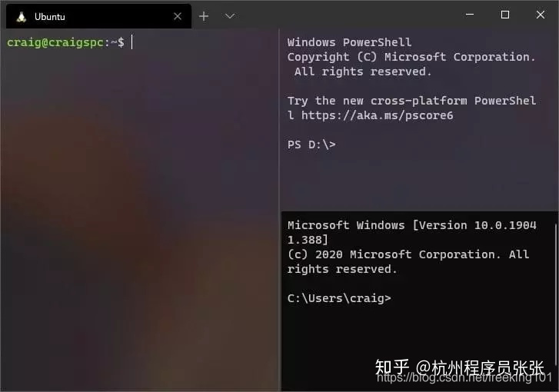The height and width of the screenshot is (392, 559).
Task: Close the terminal window
Action: 541,15
